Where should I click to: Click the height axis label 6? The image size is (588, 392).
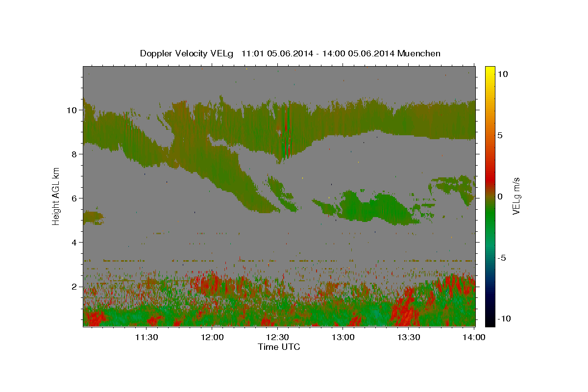[74, 198]
